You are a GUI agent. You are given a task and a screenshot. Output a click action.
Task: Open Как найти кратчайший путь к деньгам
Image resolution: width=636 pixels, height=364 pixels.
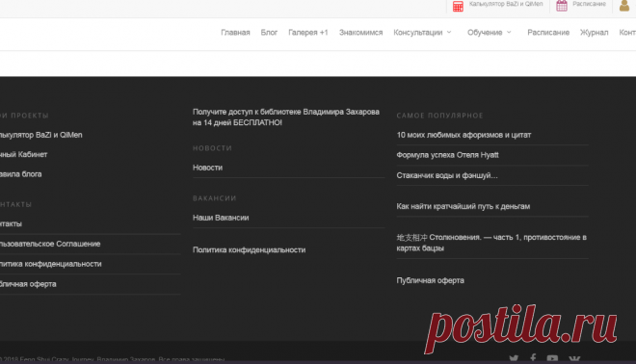click(464, 206)
